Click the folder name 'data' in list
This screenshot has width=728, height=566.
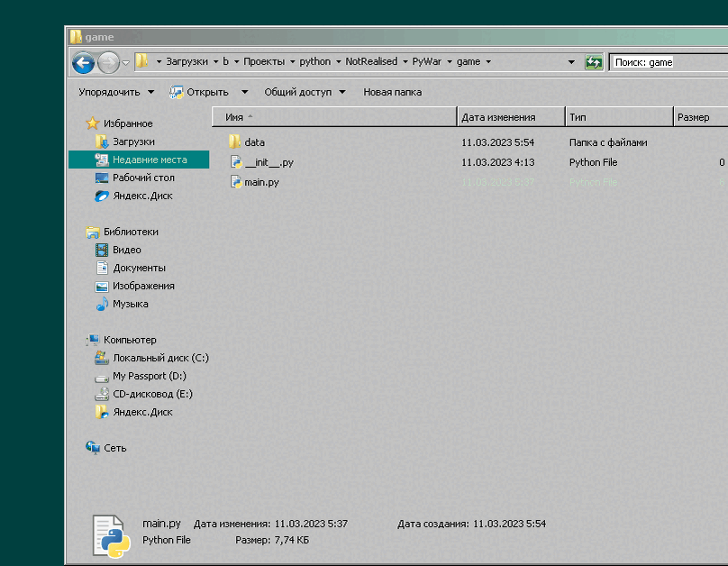click(254, 142)
